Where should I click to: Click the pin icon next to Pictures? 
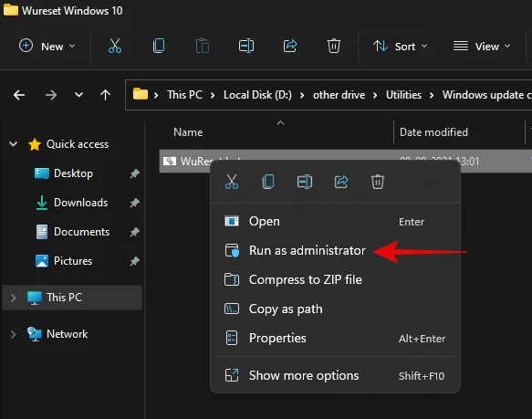pos(135,261)
